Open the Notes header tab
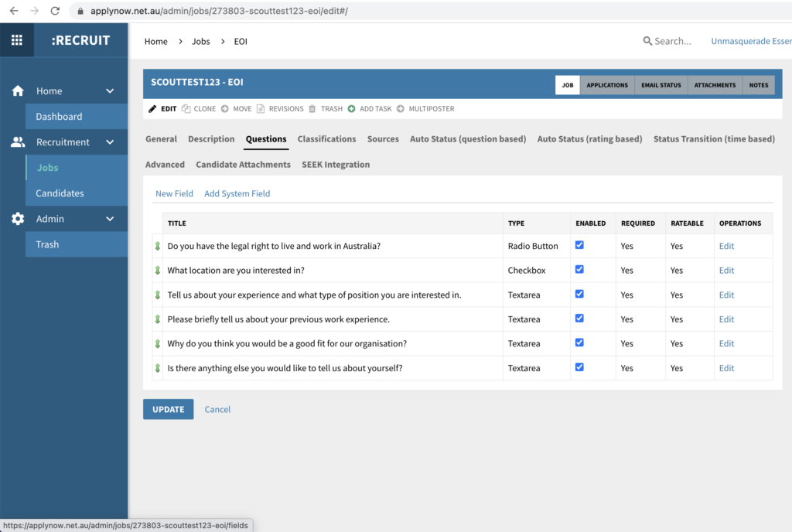 pos(758,85)
